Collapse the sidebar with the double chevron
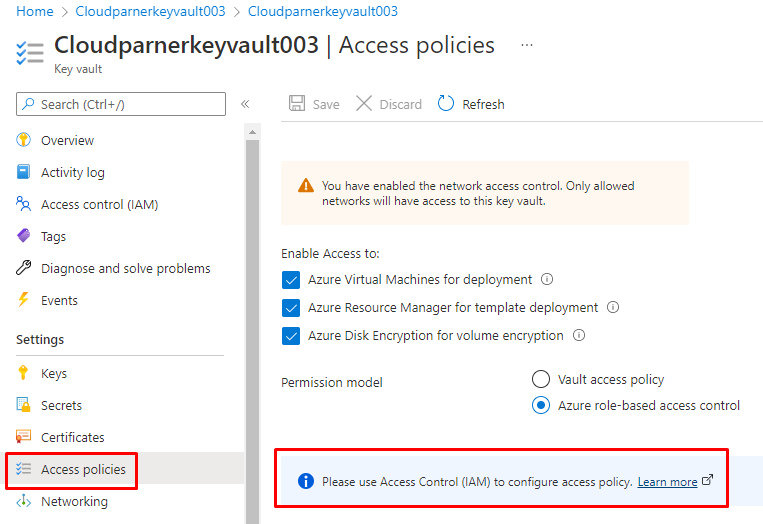 [245, 104]
